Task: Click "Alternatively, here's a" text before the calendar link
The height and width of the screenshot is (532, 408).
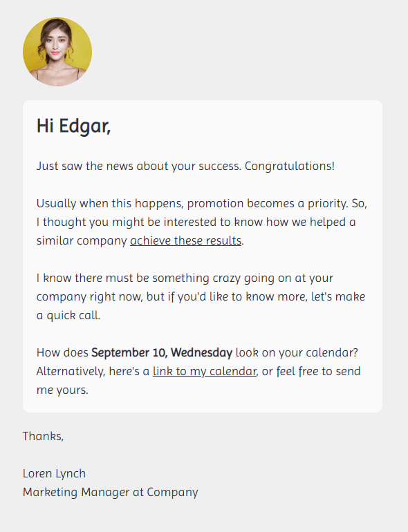Action: pos(93,371)
